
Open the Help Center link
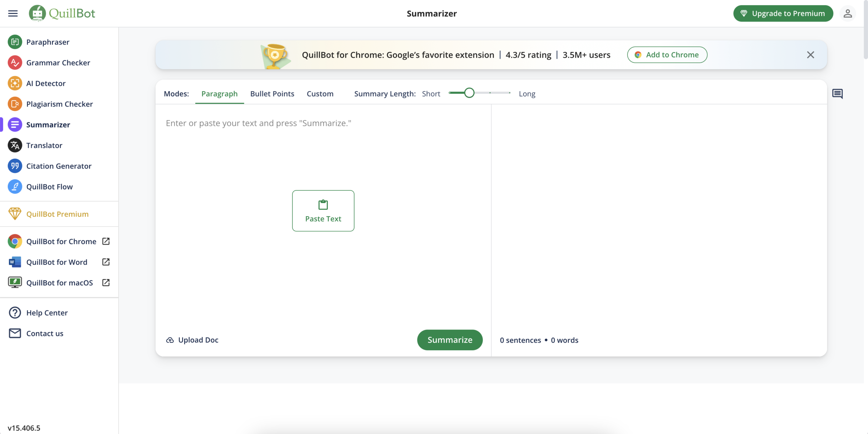(47, 313)
